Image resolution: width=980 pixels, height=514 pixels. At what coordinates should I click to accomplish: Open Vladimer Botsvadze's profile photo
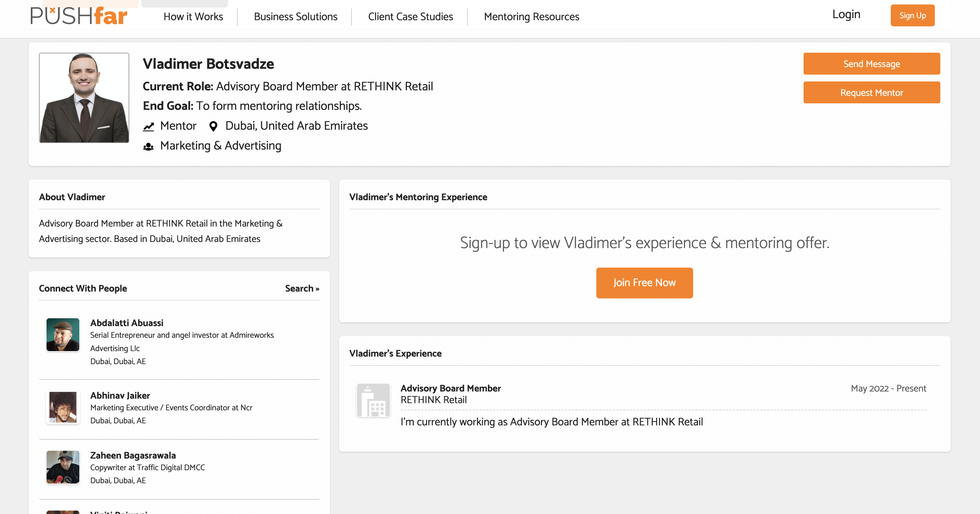84,98
